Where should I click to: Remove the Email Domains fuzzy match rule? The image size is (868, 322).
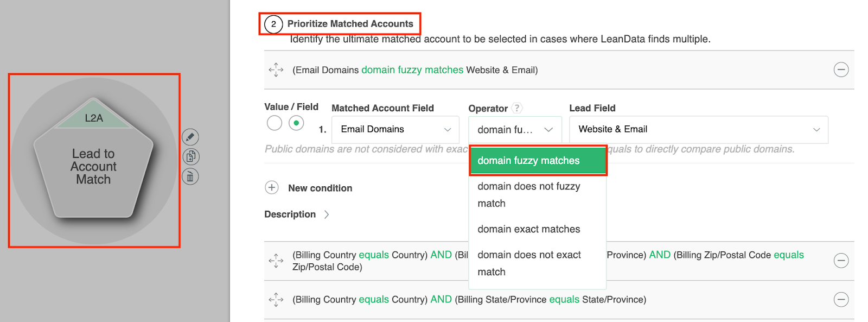tap(841, 70)
